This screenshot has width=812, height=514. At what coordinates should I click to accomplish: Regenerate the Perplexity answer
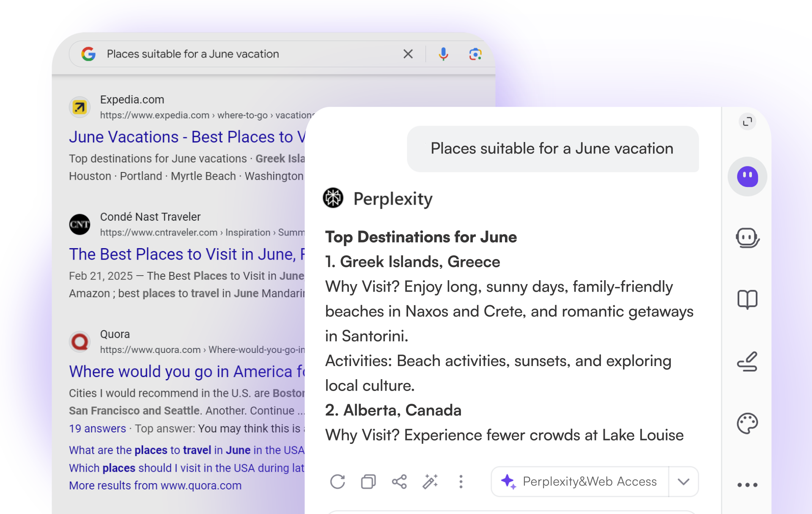[x=337, y=481]
